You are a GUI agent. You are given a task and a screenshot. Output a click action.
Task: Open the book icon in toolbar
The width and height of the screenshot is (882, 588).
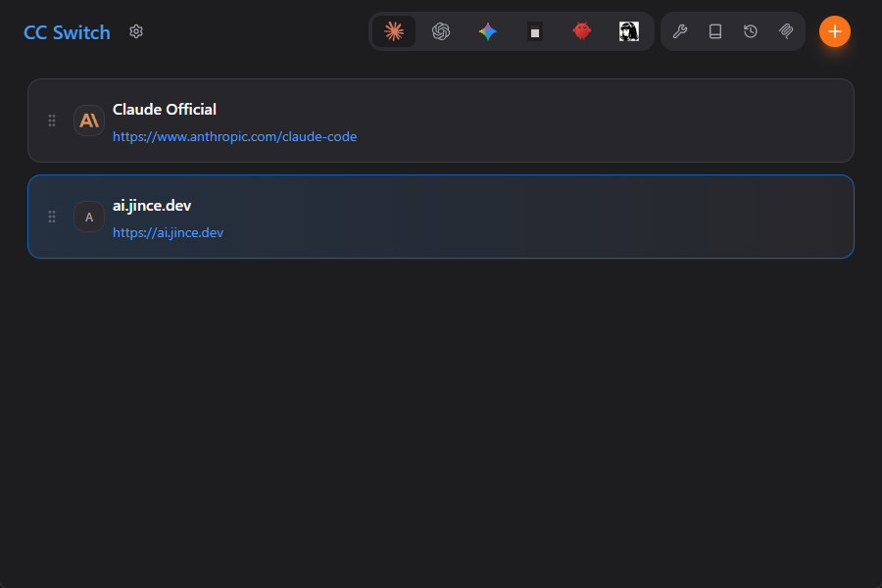715,31
